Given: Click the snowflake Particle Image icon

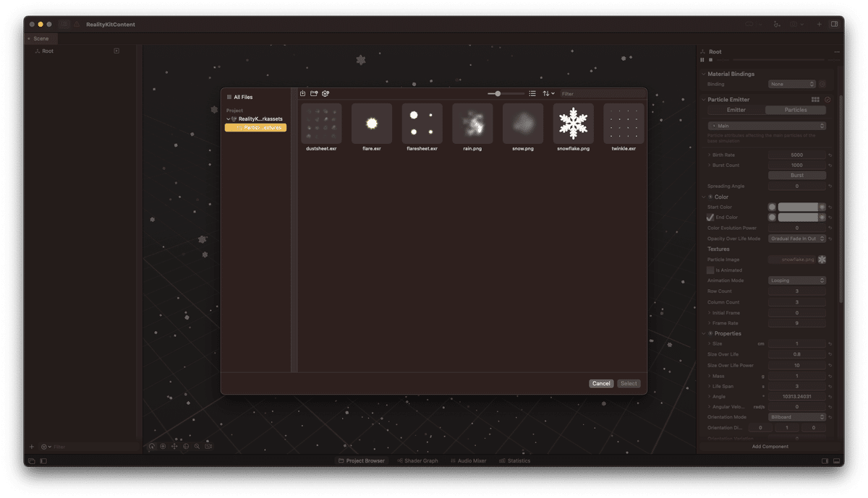Looking at the screenshot, I should (x=822, y=259).
